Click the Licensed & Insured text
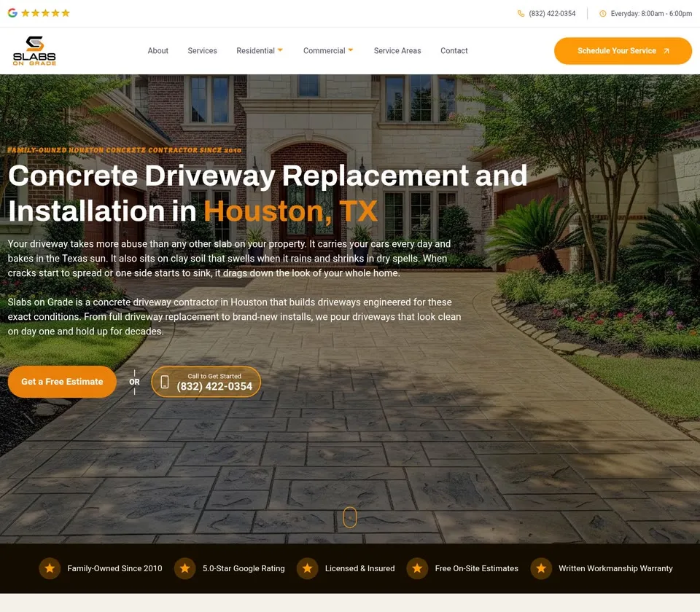Screen dimensions: 700x612 (359, 568)
